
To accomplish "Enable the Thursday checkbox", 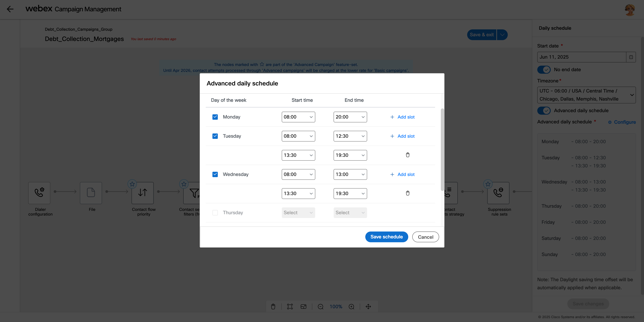I will pos(215,213).
